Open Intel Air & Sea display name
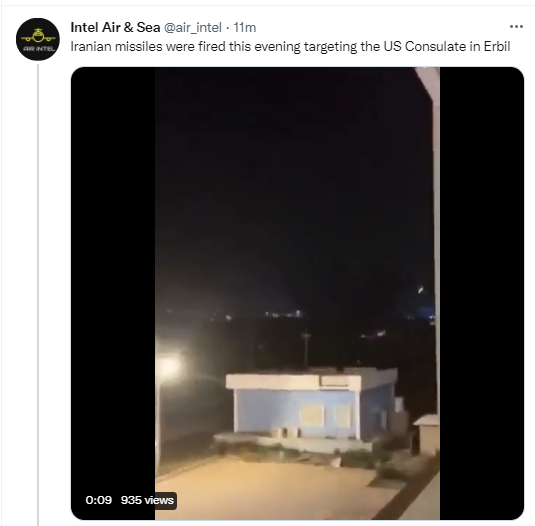The width and height of the screenshot is (535, 526). pos(115,27)
